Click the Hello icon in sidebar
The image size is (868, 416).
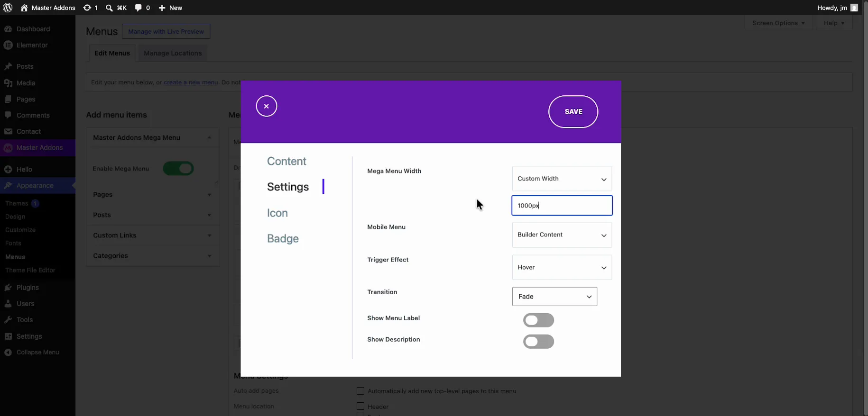[8, 169]
